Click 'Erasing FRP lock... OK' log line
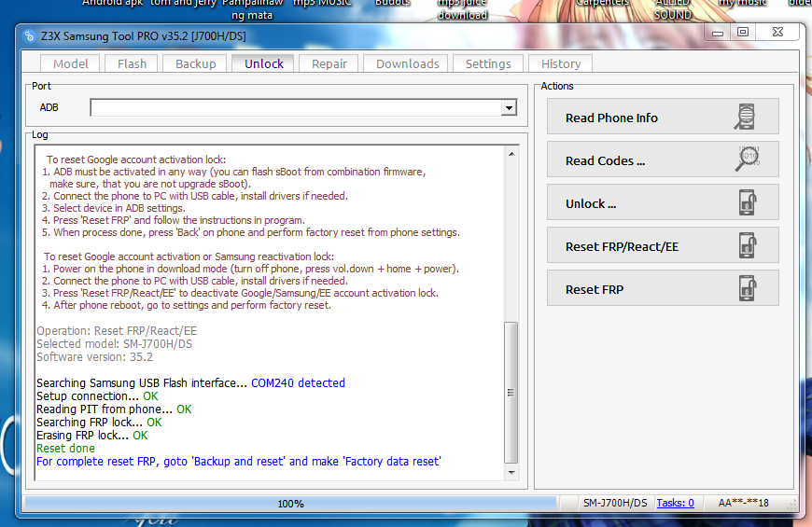 (92, 436)
